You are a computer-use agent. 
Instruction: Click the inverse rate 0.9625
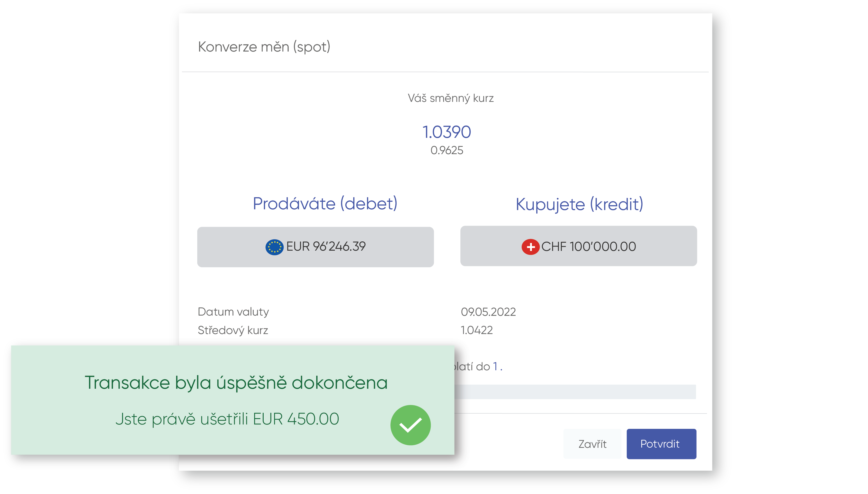(x=447, y=150)
